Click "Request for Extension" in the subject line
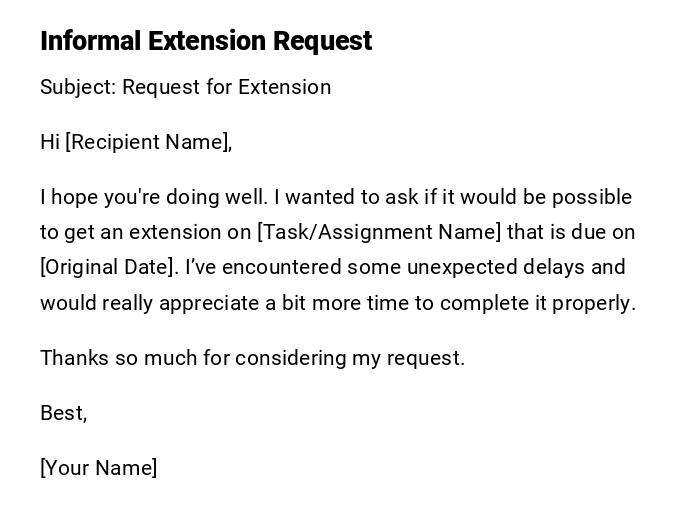 coord(227,87)
